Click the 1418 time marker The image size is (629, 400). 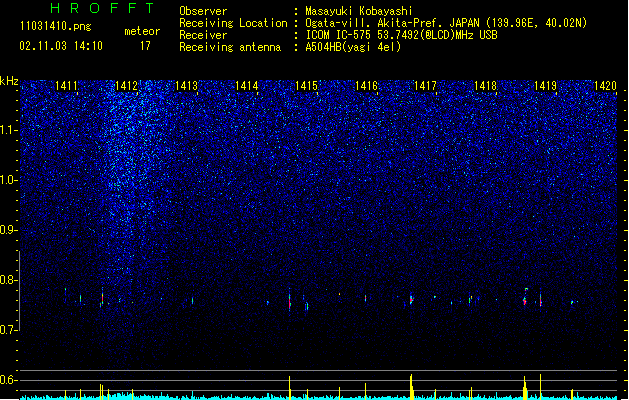point(485,86)
